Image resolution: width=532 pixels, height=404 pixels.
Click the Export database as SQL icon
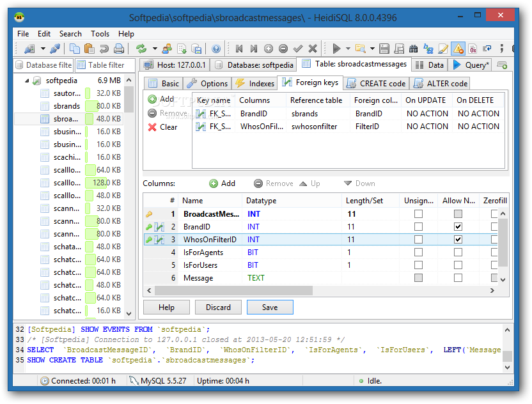click(196, 49)
